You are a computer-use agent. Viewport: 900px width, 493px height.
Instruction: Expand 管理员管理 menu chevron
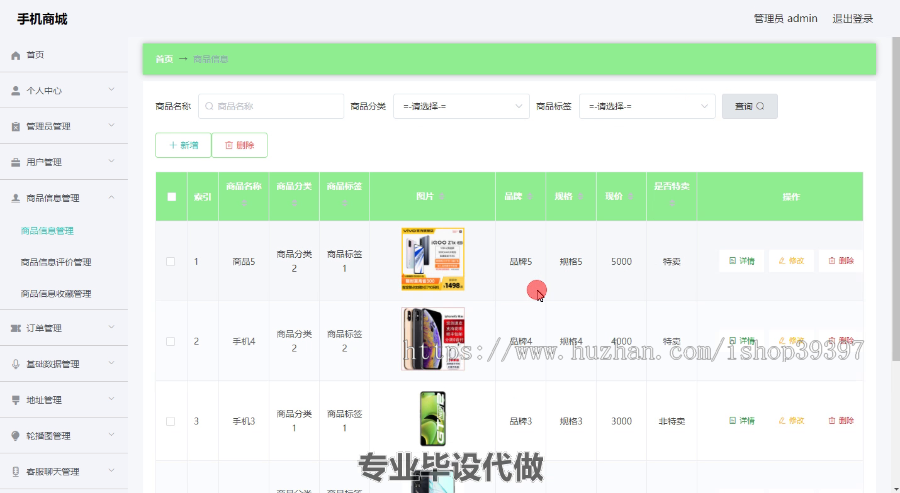point(111,125)
